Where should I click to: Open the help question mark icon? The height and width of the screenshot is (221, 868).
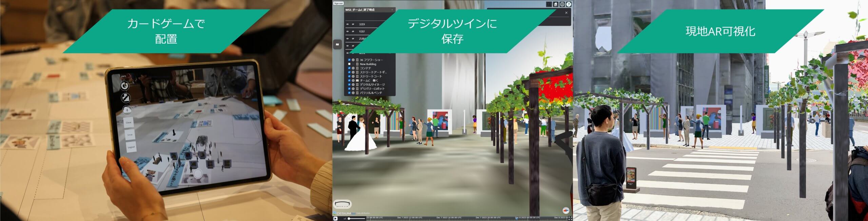569,4
